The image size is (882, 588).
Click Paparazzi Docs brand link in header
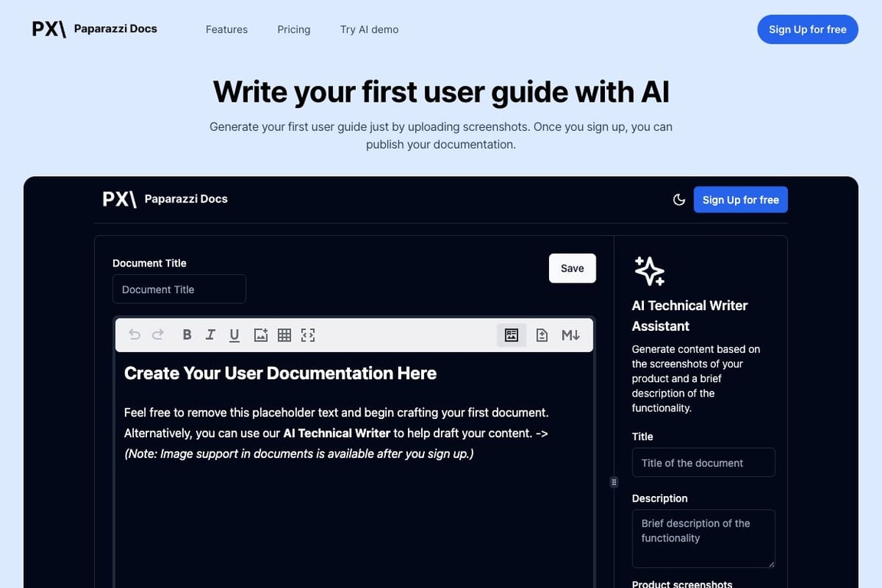[x=116, y=28]
